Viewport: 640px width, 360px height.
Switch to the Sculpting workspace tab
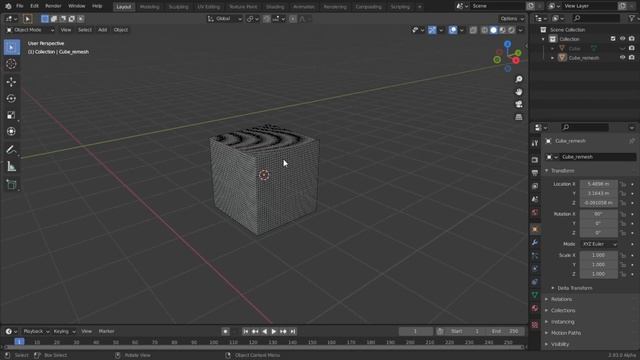[x=178, y=7]
